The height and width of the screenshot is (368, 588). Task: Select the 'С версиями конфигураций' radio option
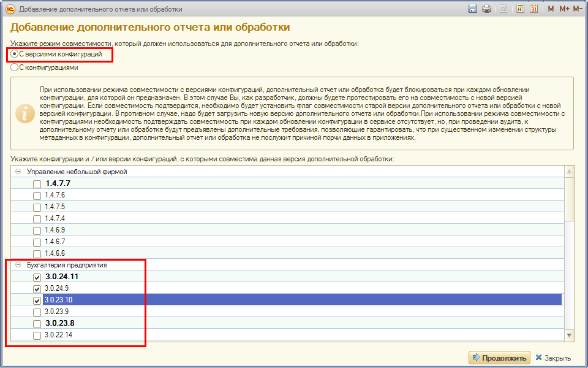tap(15, 54)
